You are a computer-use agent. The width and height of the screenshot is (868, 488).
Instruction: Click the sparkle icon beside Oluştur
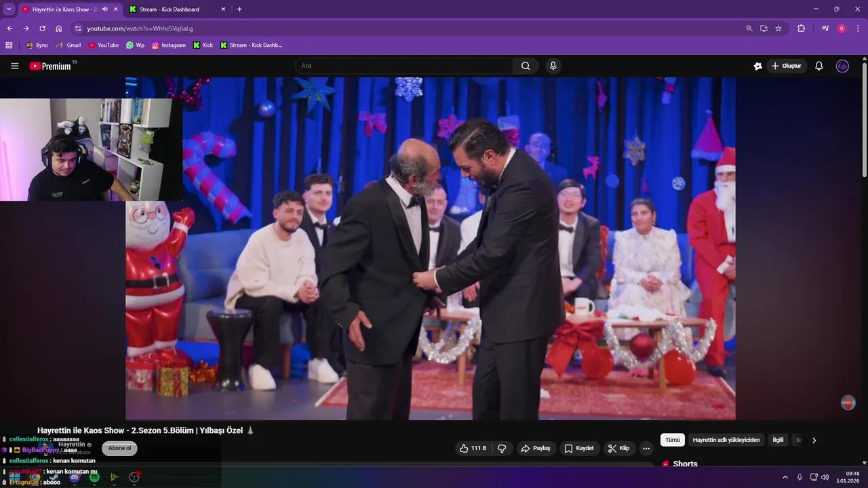tap(757, 66)
